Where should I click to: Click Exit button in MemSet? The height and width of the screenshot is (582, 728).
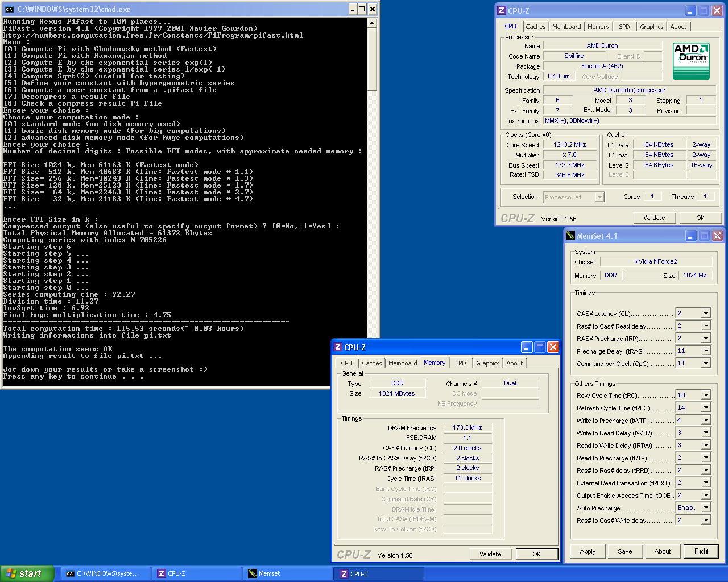(701, 551)
